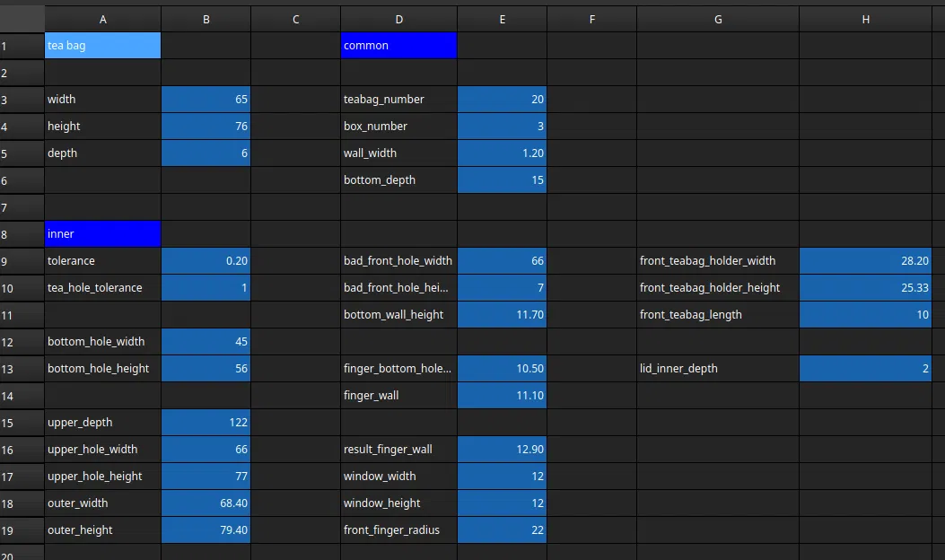Select the 'tea bag' title cell
Viewport: 945px width, 560px height.
102,46
